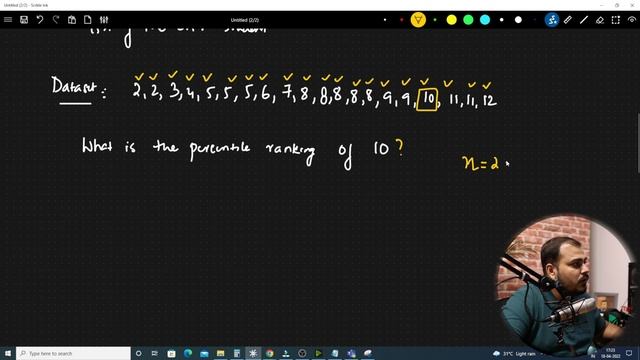
Task: Minimize the Scrible Ink window
Action: (x=601, y=5)
